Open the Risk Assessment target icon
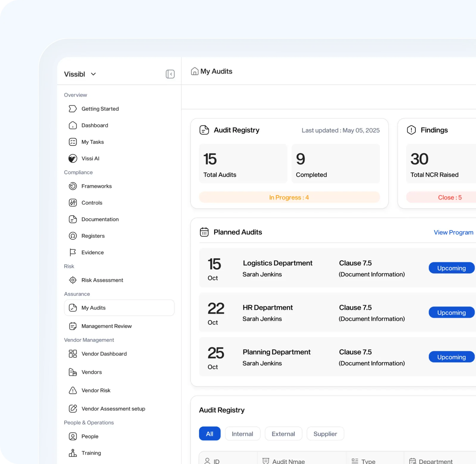476x464 pixels. click(x=73, y=280)
